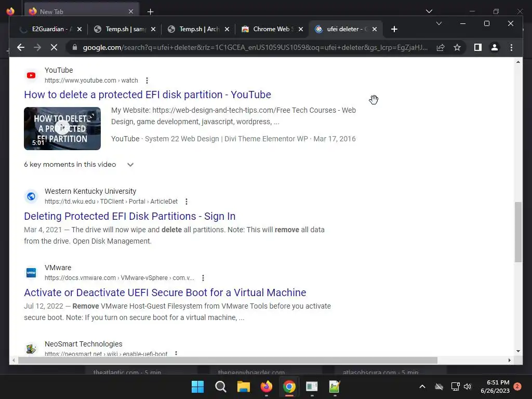The width and height of the screenshot is (532, 399).
Task: Open a new Chrome tab
Action: [x=394, y=29]
